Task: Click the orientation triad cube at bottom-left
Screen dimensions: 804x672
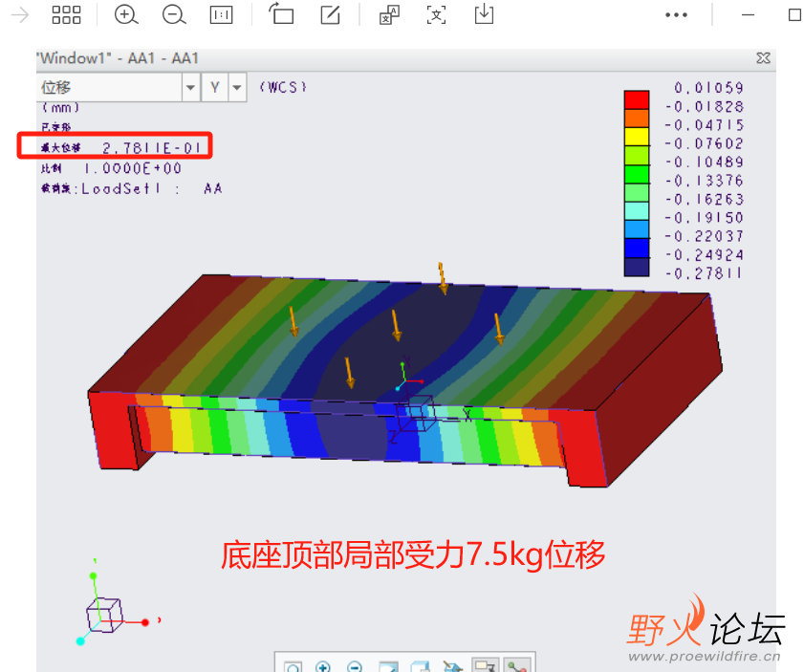Action: [x=104, y=615]
